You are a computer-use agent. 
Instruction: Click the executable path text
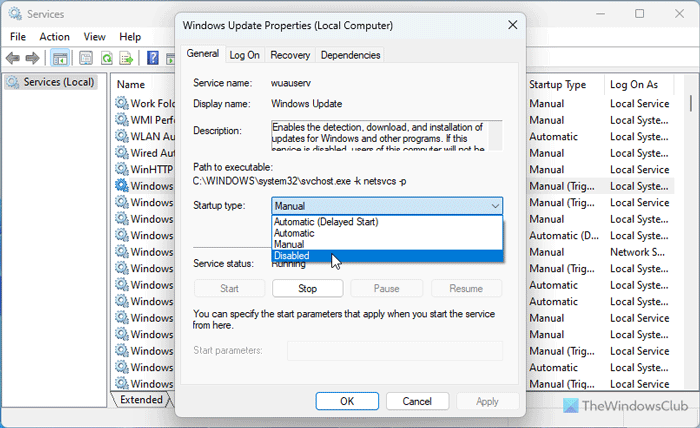[299, 181]
